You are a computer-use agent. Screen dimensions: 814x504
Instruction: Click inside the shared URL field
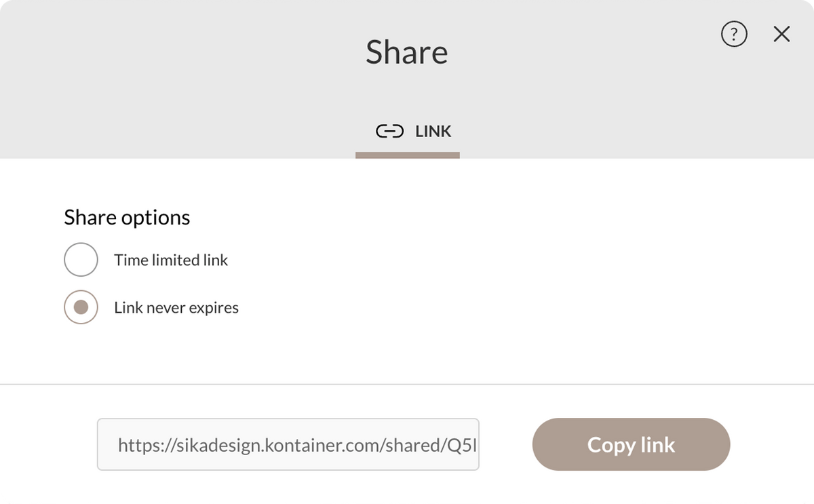pyautogui.click(x=288, y=444)
